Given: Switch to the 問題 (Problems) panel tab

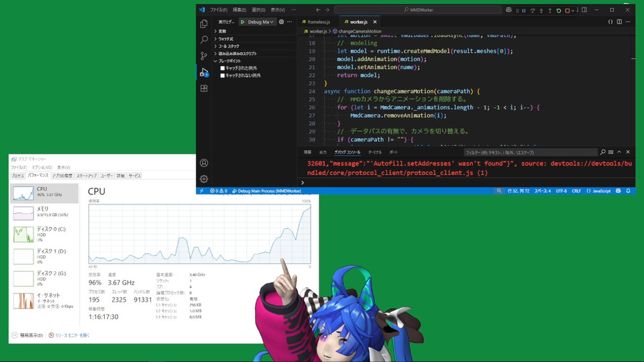Looking at the screenshot, I should pos(307,152).
